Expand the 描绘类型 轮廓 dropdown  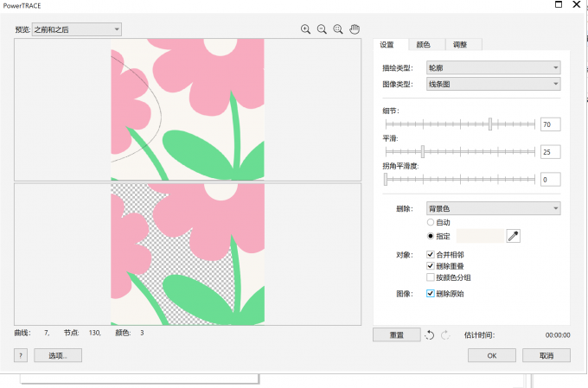492,67
